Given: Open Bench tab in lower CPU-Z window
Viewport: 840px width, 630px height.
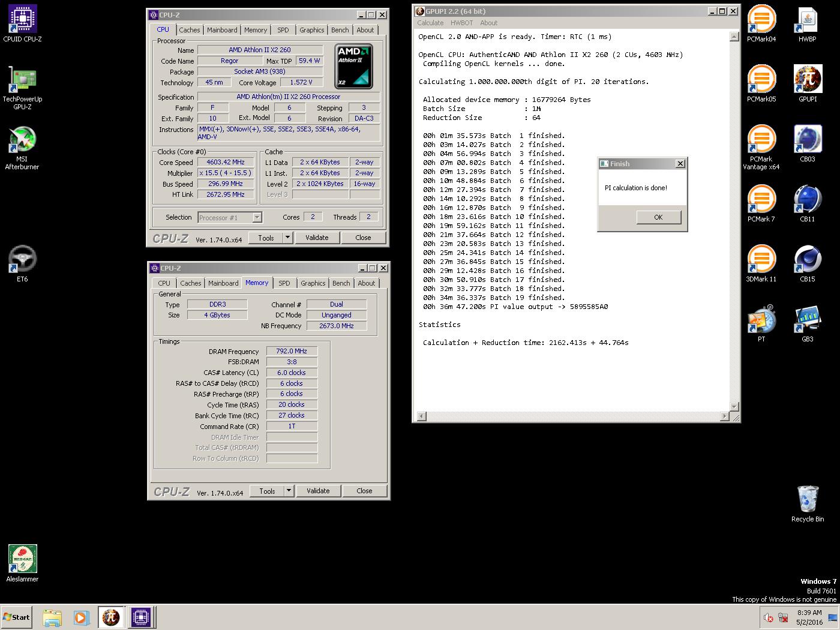Looking at the screenshot, I should 341,283.
